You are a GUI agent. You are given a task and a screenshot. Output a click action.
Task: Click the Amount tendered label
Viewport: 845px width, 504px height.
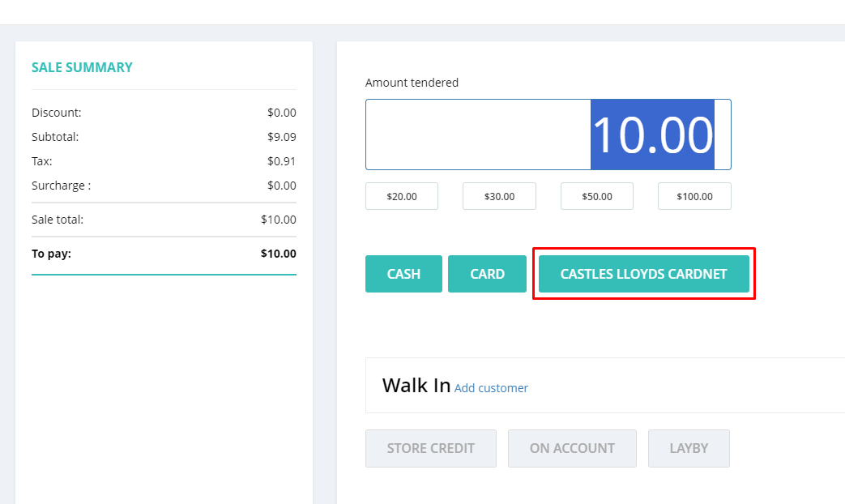(x=412, y=83)
